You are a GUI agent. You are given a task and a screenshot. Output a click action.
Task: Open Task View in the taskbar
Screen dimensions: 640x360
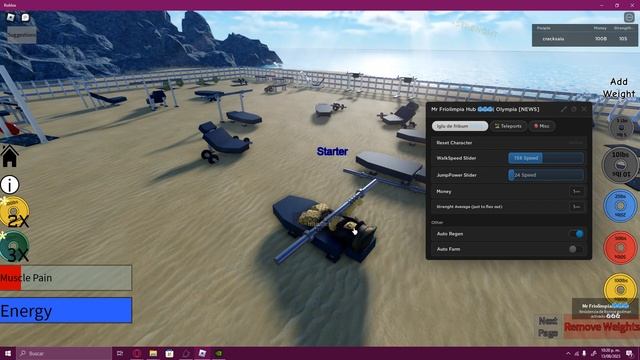(x=120, y=353)
